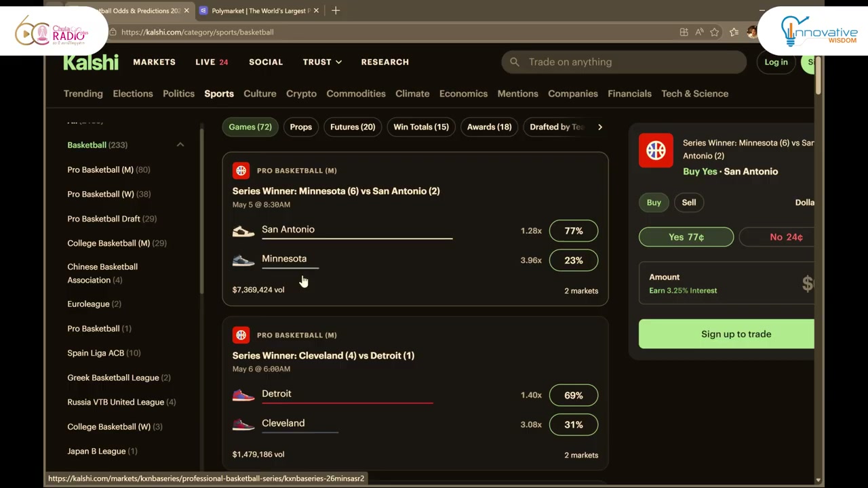Click Sign up to trade button

727,334
